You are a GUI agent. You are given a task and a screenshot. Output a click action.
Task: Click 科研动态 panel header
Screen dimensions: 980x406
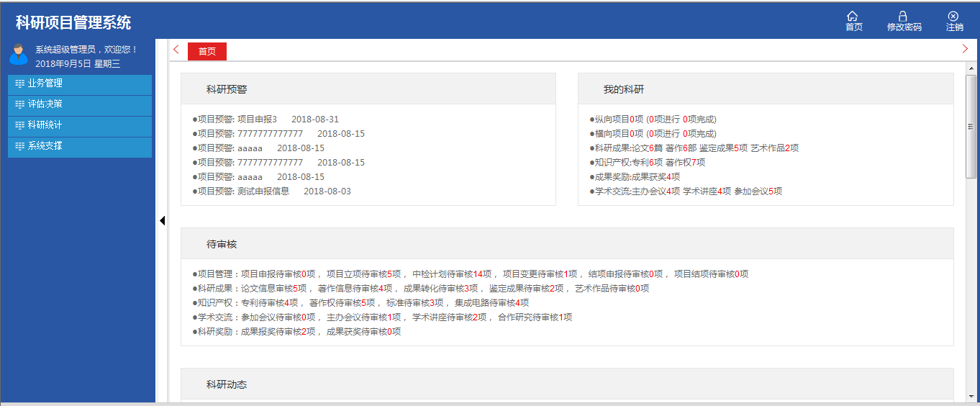click(x=567, y=384)
